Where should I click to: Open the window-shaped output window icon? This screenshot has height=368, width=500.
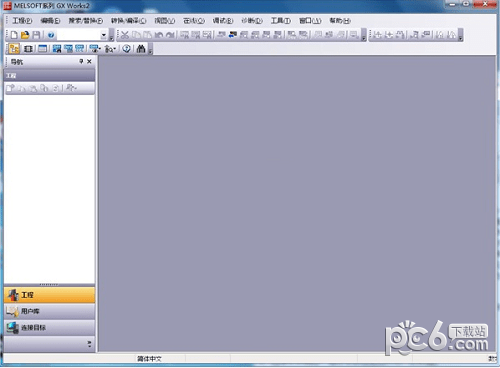click(43, 49)
